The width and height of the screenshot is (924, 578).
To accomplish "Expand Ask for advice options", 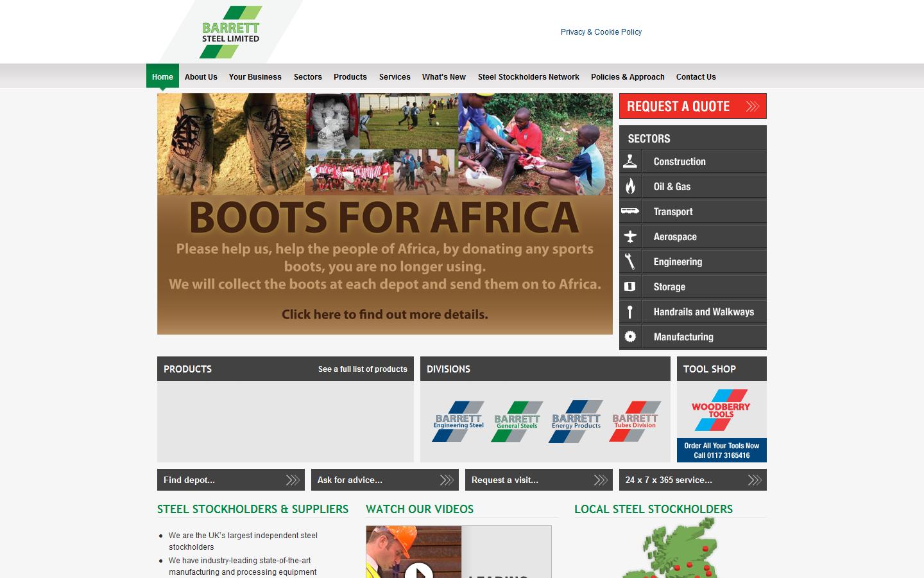I will tap(446, 479).
